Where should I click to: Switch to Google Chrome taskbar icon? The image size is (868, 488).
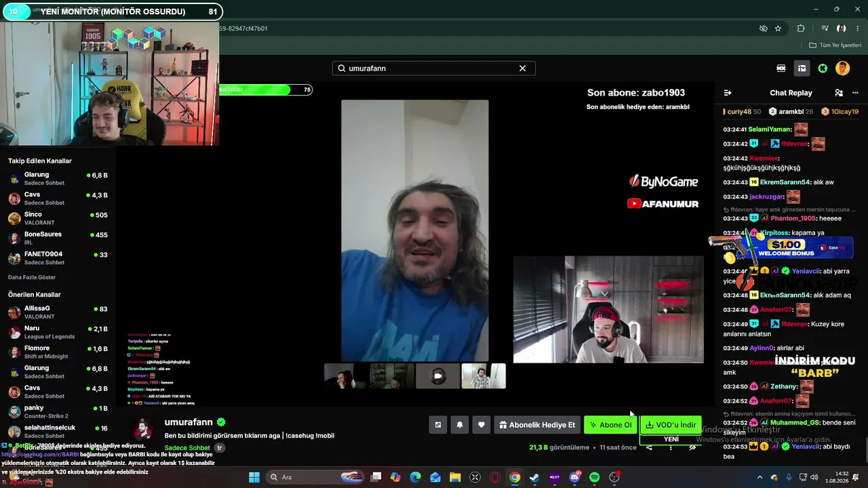515,477
